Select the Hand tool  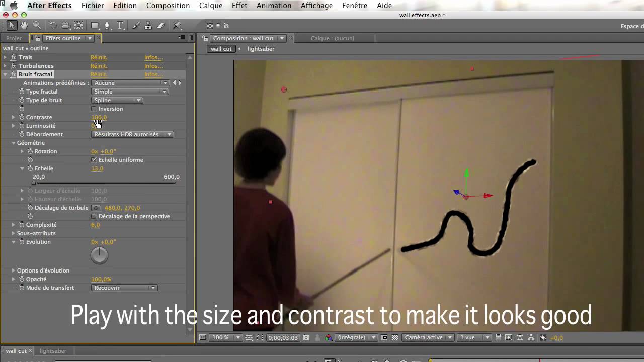[x=24, y=25]
